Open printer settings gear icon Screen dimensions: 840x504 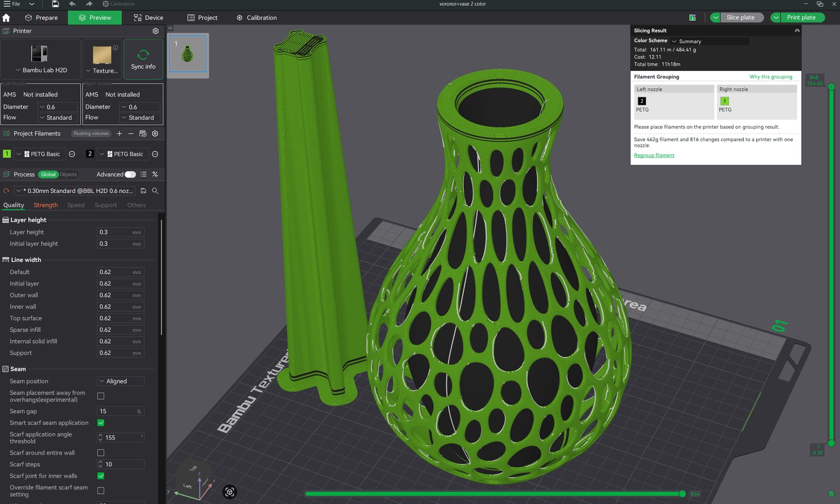point(155,31)
